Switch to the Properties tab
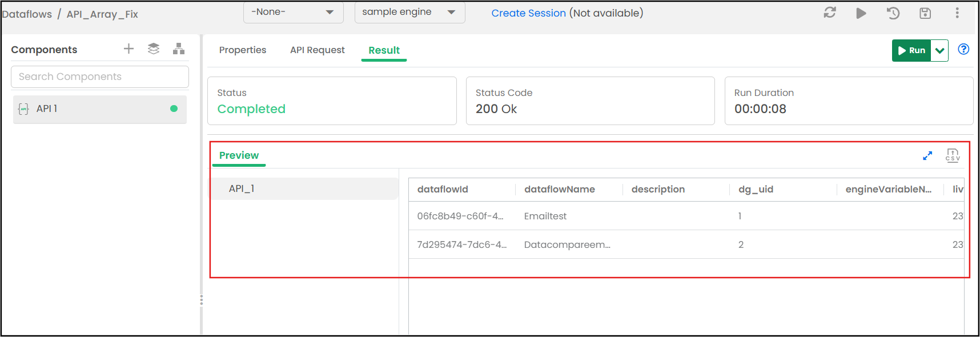The image size is (980, 337). pos(243,50)
